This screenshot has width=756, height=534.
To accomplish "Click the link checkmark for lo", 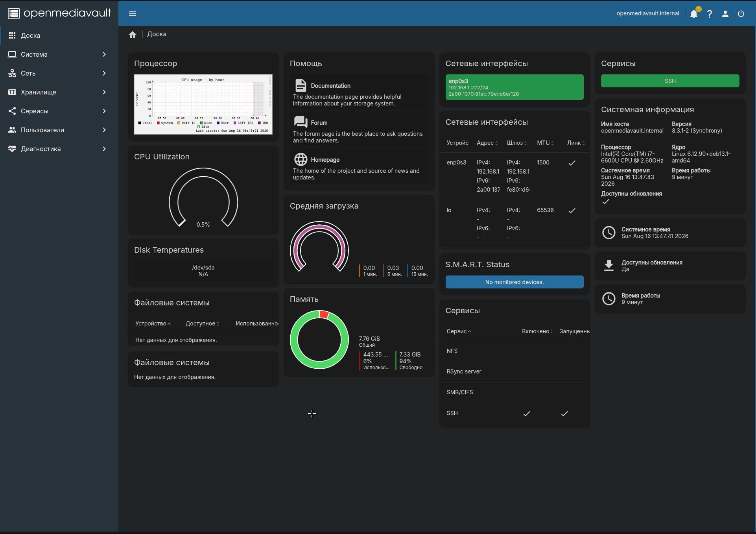I will 572,211.
